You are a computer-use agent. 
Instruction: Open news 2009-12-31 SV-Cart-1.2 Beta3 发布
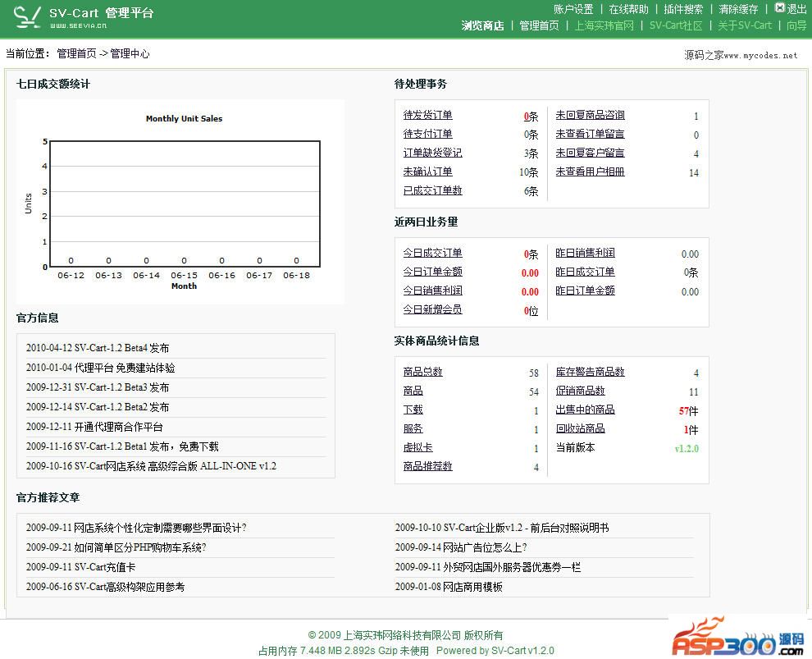[x=98, y=387]
